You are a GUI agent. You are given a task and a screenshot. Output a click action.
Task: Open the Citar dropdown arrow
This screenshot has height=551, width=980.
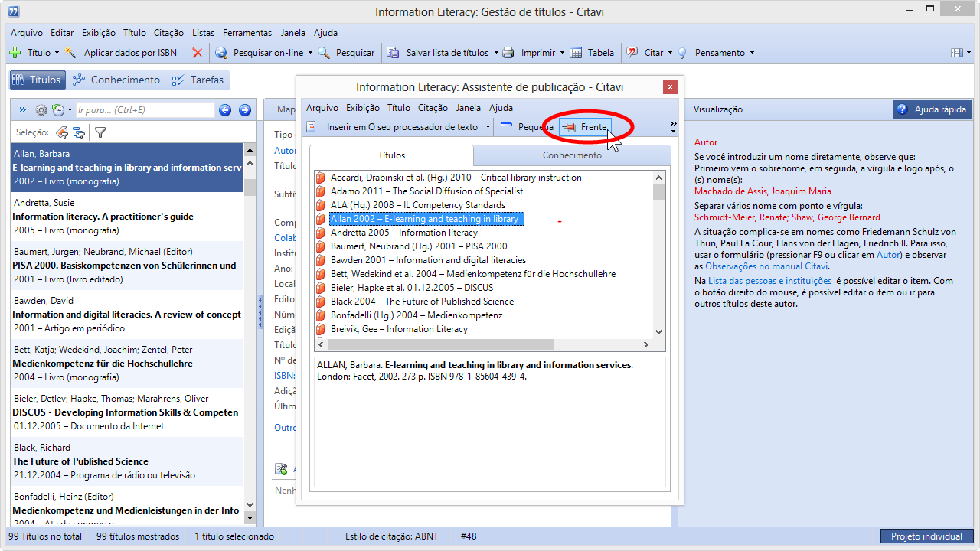click(670, 53)
